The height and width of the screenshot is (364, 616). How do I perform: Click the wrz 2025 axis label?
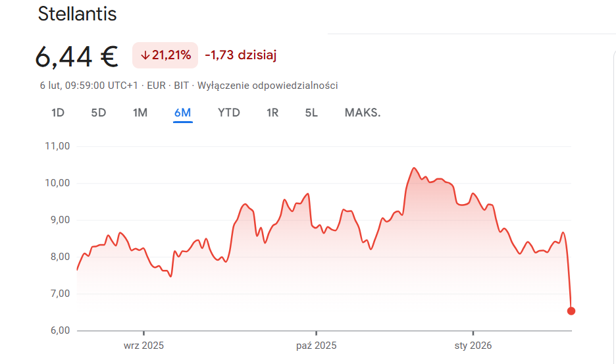143,346
